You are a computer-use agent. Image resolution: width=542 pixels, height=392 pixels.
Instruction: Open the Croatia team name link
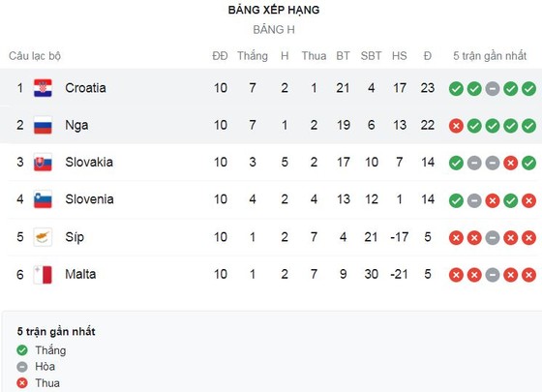[86, 88]
